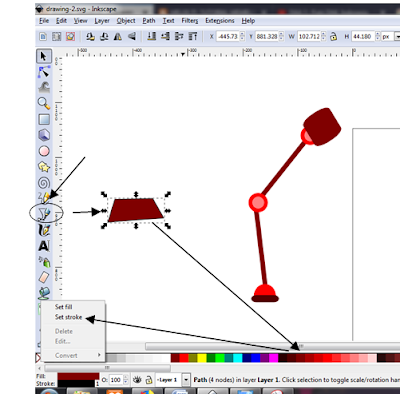
Task: Click the Deselect toolbar icon
Action: (70, 36)
